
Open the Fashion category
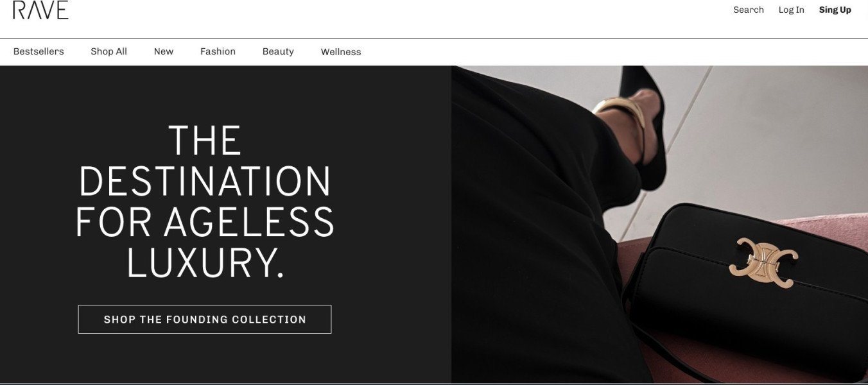point(218,51)
